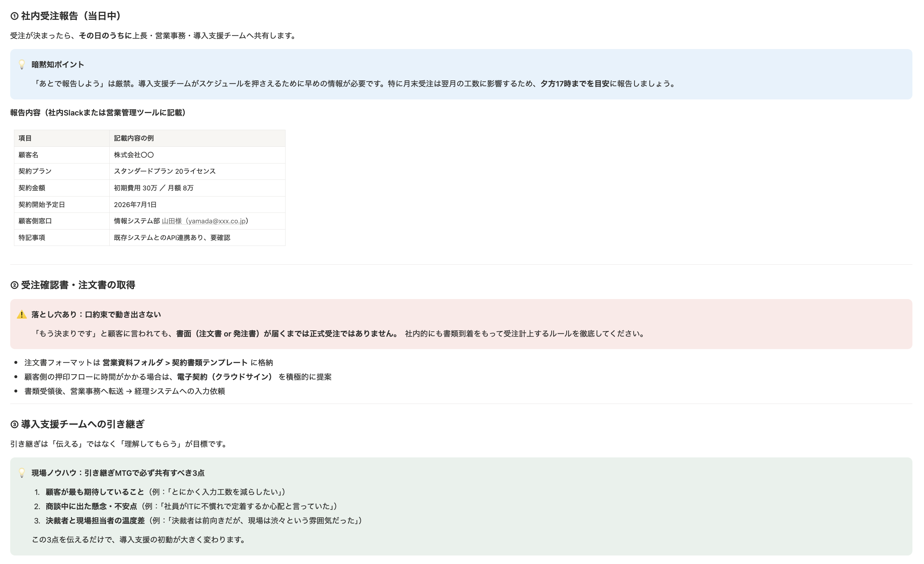Click bullet 注文書フォーマットは 営業資料フォルダ
The width and height of the screenshot is (924, 564).
coord(149,362)
